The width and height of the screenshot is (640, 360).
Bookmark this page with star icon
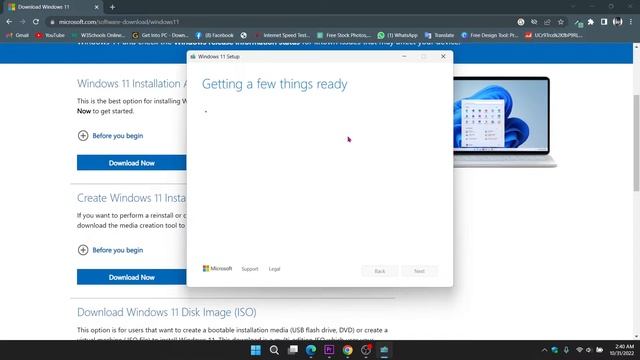561,22
